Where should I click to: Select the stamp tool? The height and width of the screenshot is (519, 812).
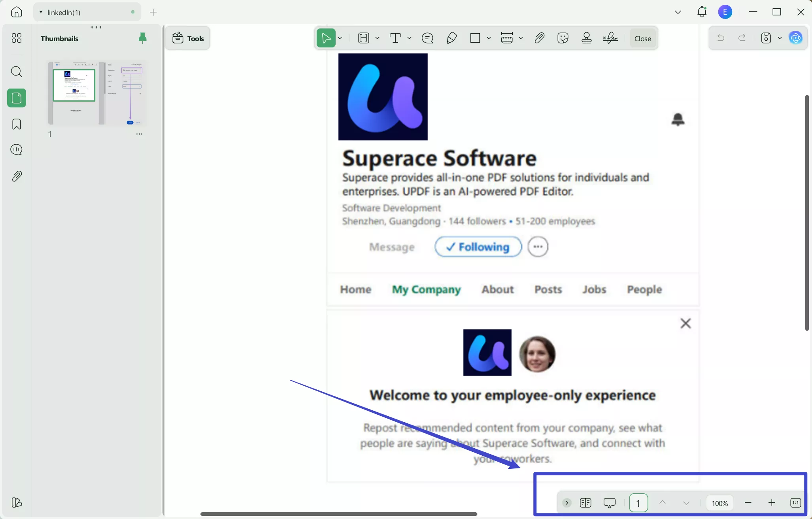click(587, 38)
